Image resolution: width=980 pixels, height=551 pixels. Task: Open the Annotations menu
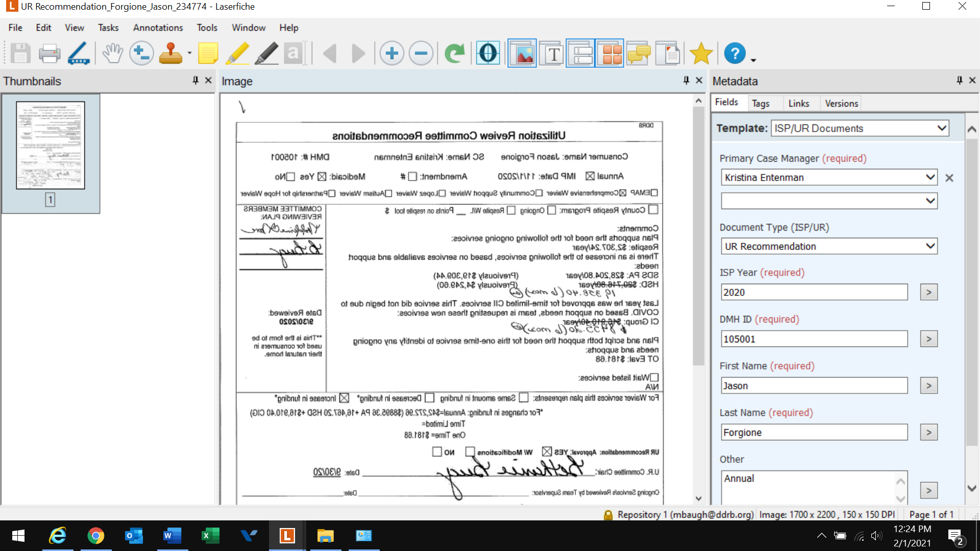click(x=158, y=28)
